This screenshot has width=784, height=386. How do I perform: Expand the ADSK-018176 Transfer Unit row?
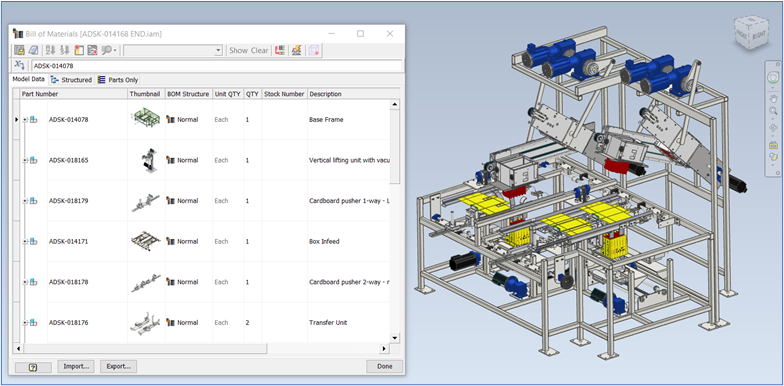pos(25,322)
